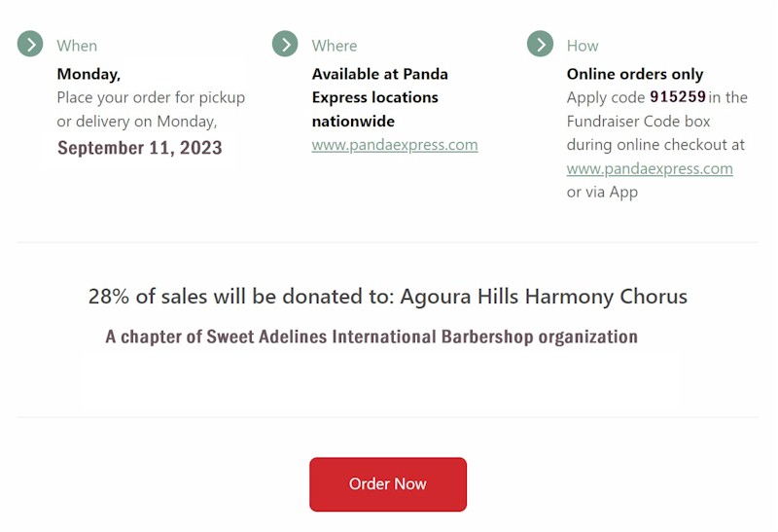Image resolution: width=778 pixels, height=532 pixels.
Task: Click the When heading label
Action: coord(77,46)
